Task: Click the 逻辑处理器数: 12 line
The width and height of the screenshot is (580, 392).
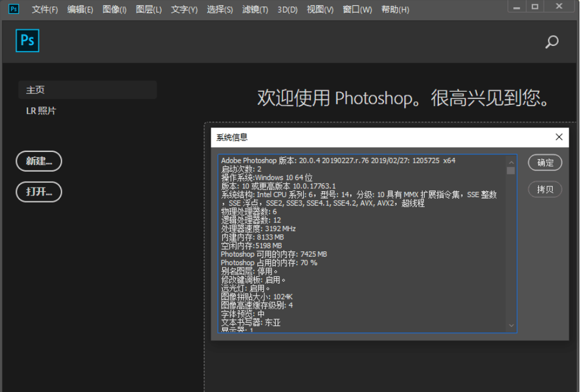Action: pos(251,220)
